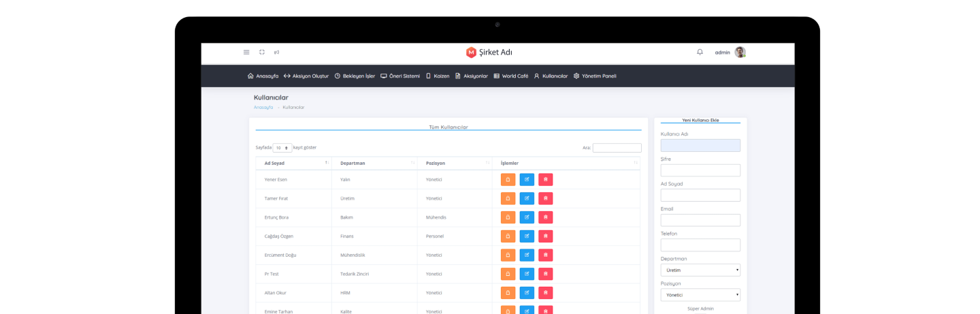980x314 pixels.
Task: Focus the Email input field
Action: tap(700, 220)
